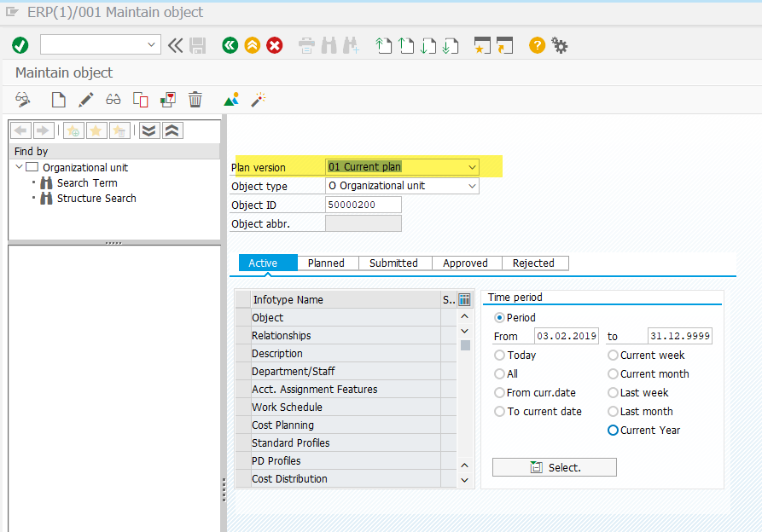Select the Current week radio button

[x=613, y=356]
